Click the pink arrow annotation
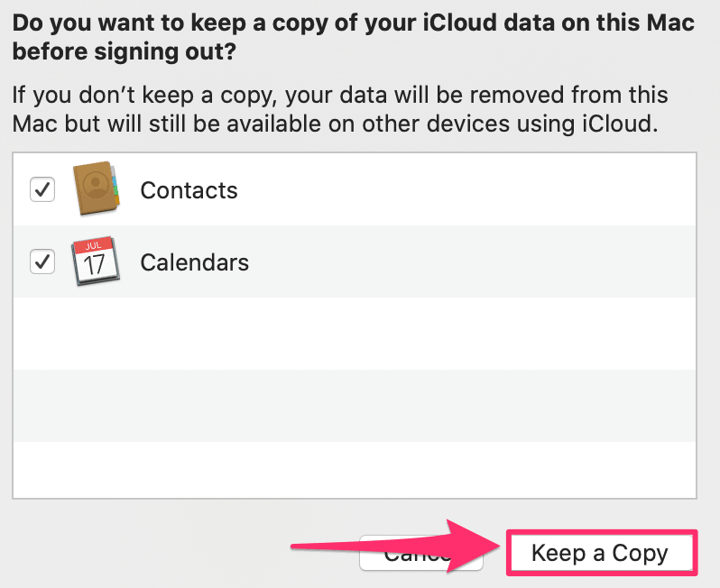This screenshot has height=588, width=720. click(396, 547)
